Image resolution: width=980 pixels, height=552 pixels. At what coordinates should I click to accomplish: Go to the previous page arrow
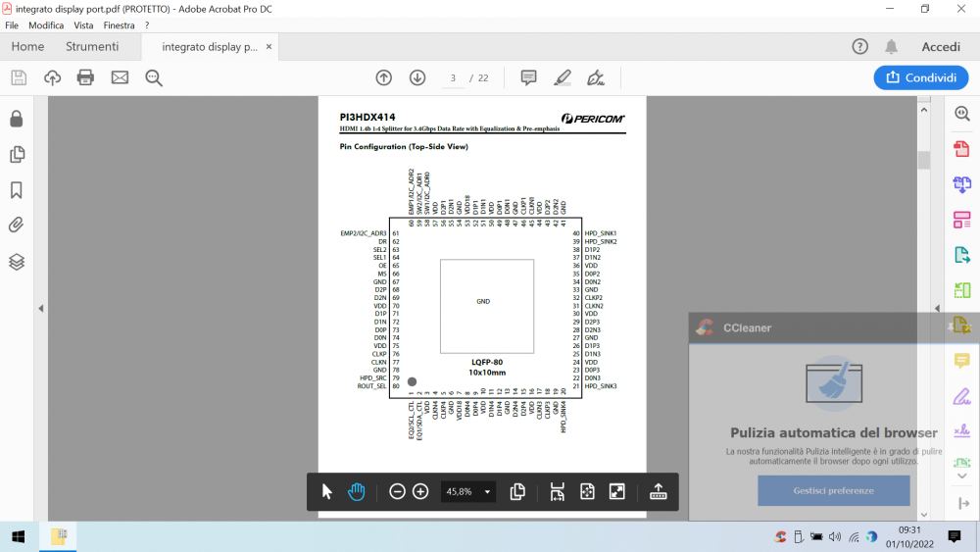click(x=384, y=77)
